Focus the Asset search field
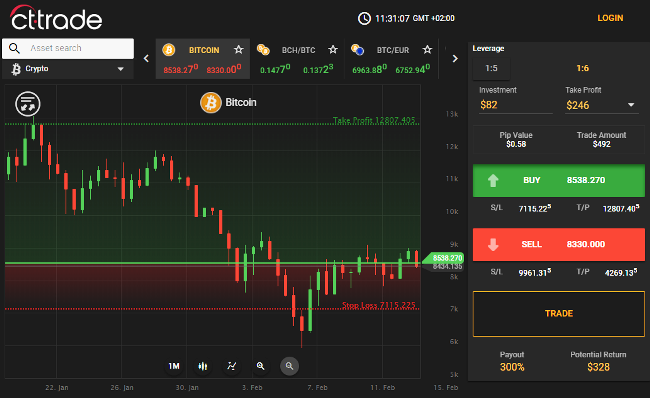Image resolution: width=650 pixels, height=398 pixels. (68, 49)
